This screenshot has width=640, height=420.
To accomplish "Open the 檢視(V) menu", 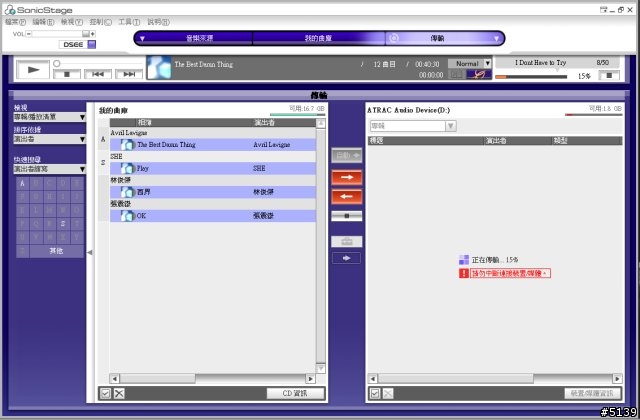I will (x=71, y=22).
